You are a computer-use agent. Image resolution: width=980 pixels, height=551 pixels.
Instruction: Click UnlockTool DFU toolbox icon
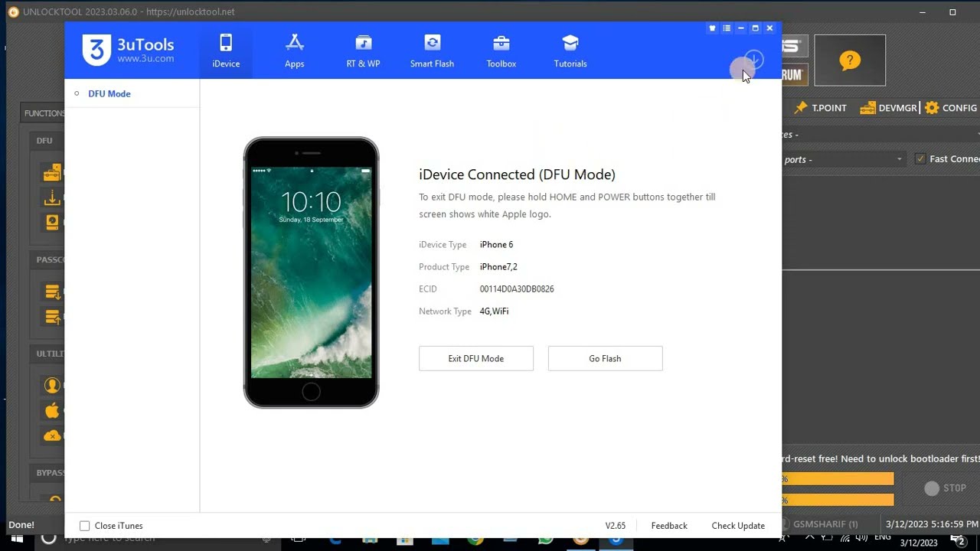(52, 173)
